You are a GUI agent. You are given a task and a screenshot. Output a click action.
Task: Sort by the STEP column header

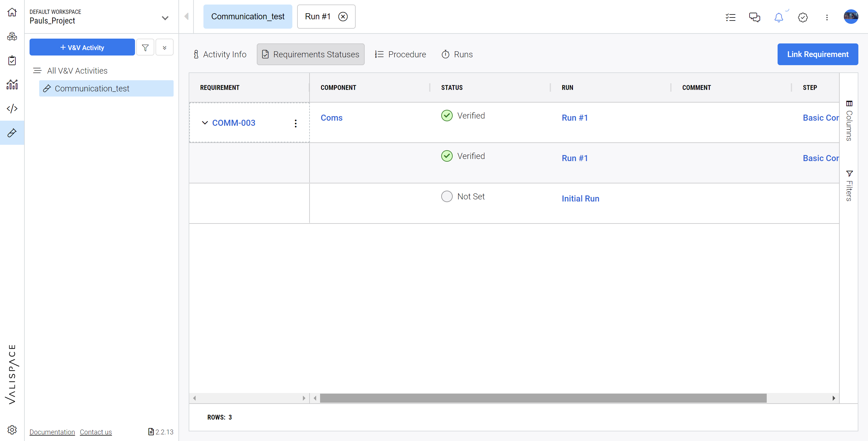point(810,88)
